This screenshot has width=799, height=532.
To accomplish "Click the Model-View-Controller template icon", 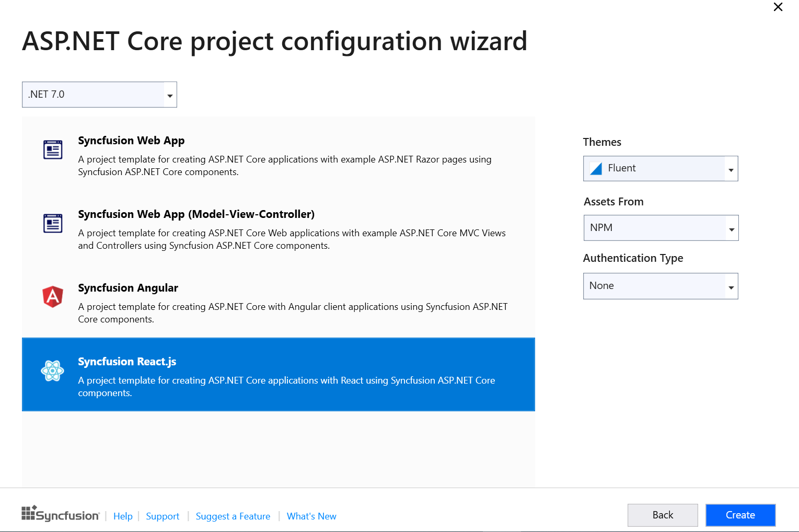I will [x=53, y=224].
